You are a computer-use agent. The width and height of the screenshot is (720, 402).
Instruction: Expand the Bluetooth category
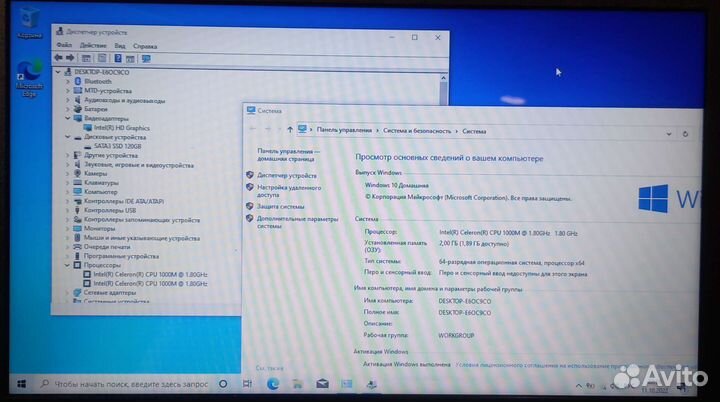pyautogui.click(x=68, y=81)
